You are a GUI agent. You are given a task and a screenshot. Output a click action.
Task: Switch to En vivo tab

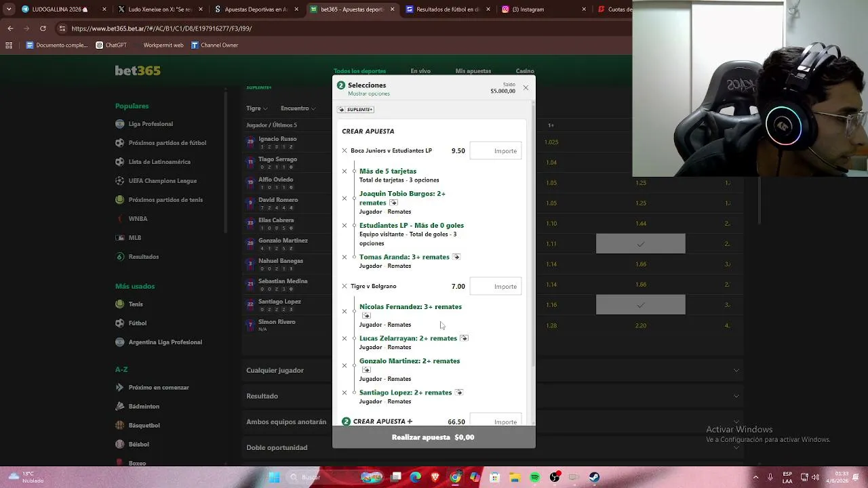point(420,71)
